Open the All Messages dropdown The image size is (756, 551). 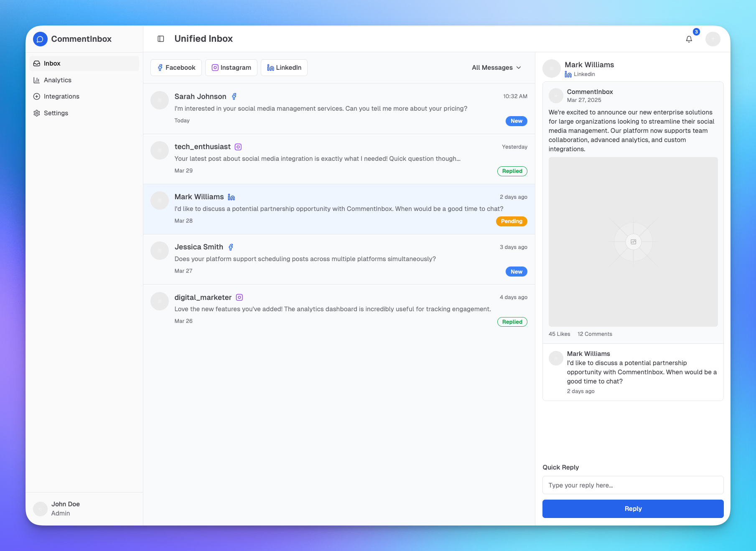(496, 67)
